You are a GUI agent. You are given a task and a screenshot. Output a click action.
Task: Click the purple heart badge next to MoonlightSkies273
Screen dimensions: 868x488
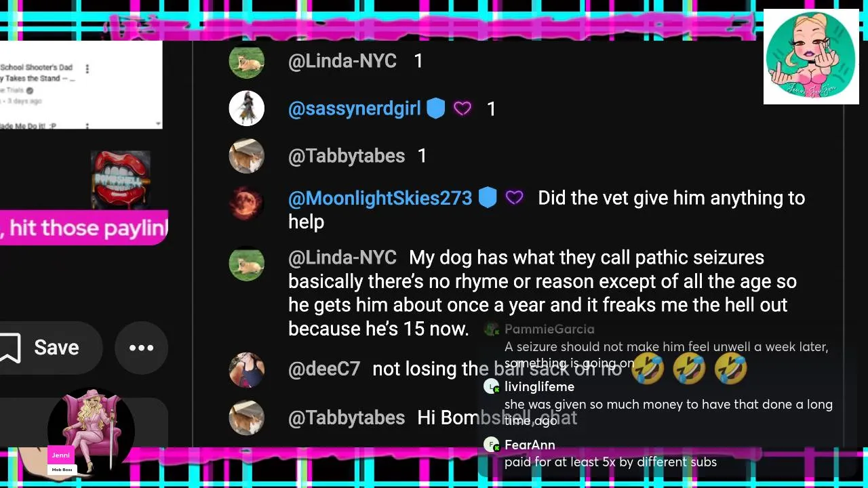(515, 198)
